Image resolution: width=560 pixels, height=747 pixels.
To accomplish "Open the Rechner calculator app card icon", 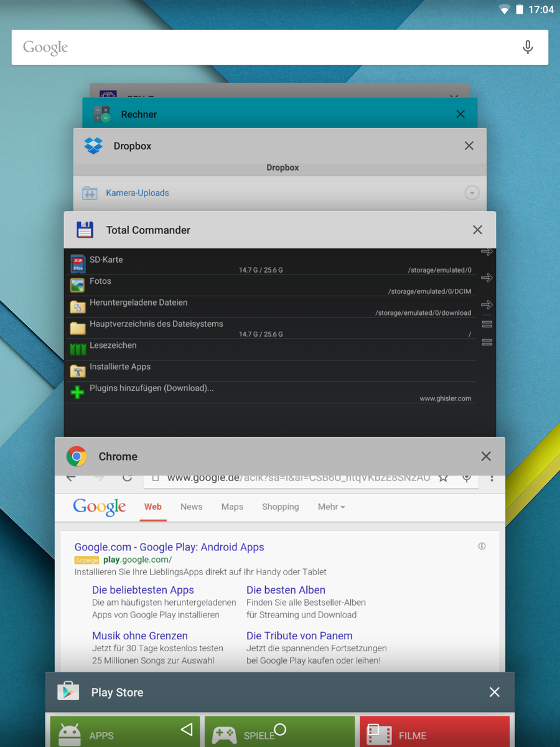I will [102, 114].
